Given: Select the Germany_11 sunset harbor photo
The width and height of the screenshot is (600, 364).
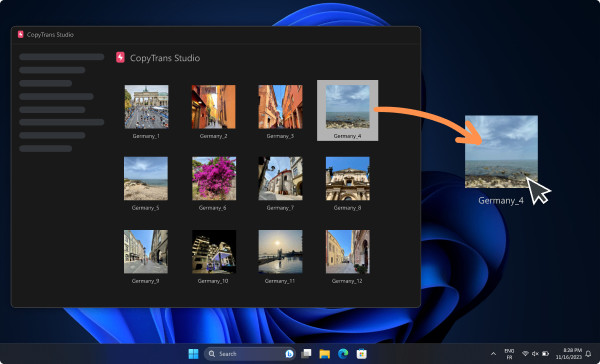Looking at the screenshot, I should click(x=280, y=251).
